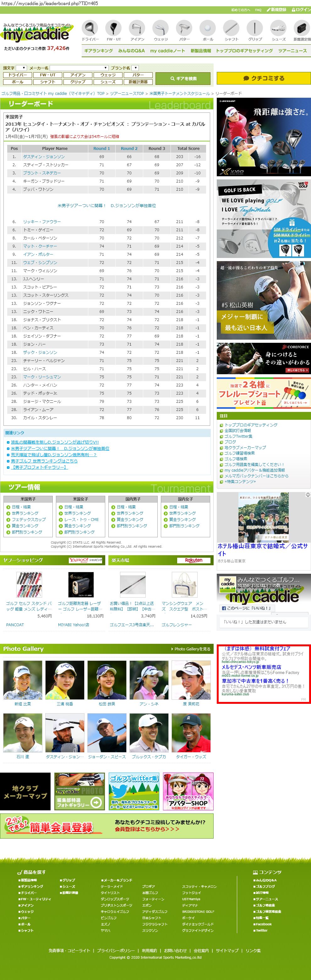Open the グリップ grip icon

pyautogui.click(x=255, y=31)
